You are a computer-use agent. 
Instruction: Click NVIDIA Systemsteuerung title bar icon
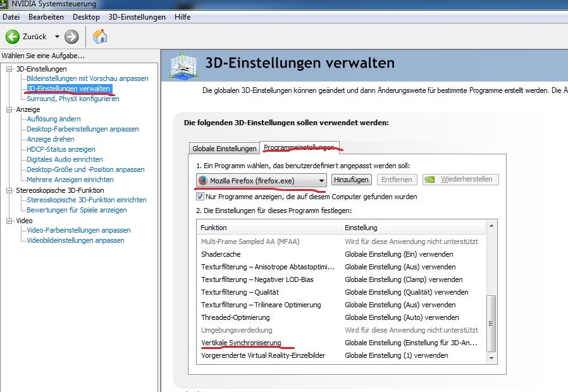click(3, 4)
